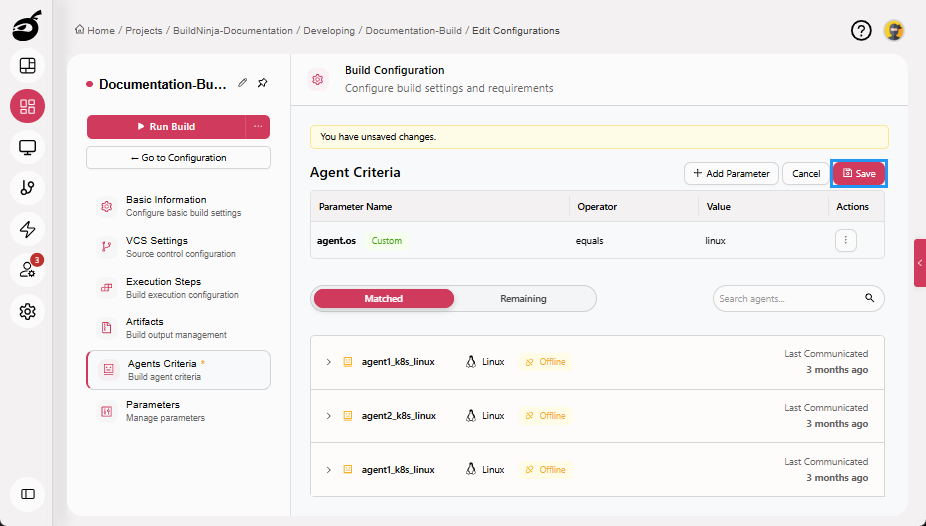The height and width of the screenshot is (526, 926).
Task: Click the VCS Settings branch icon
Action: [x=106, y=247]
